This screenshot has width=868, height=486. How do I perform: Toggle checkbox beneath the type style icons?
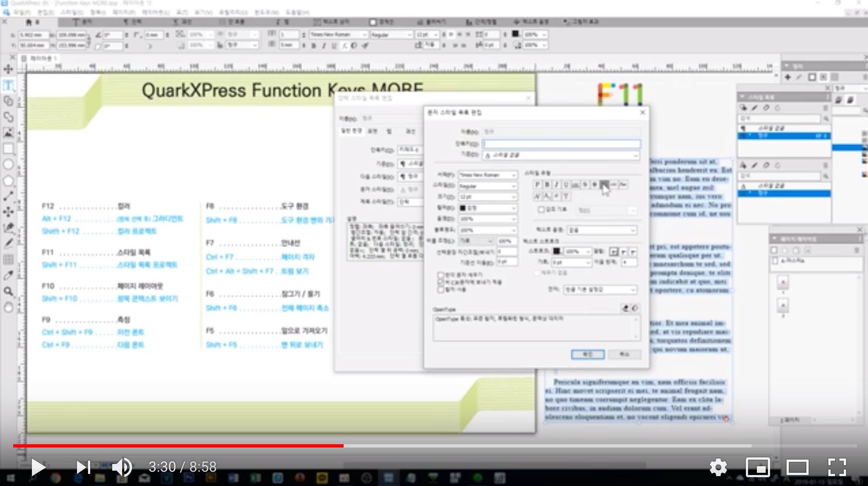pos(541,209)
